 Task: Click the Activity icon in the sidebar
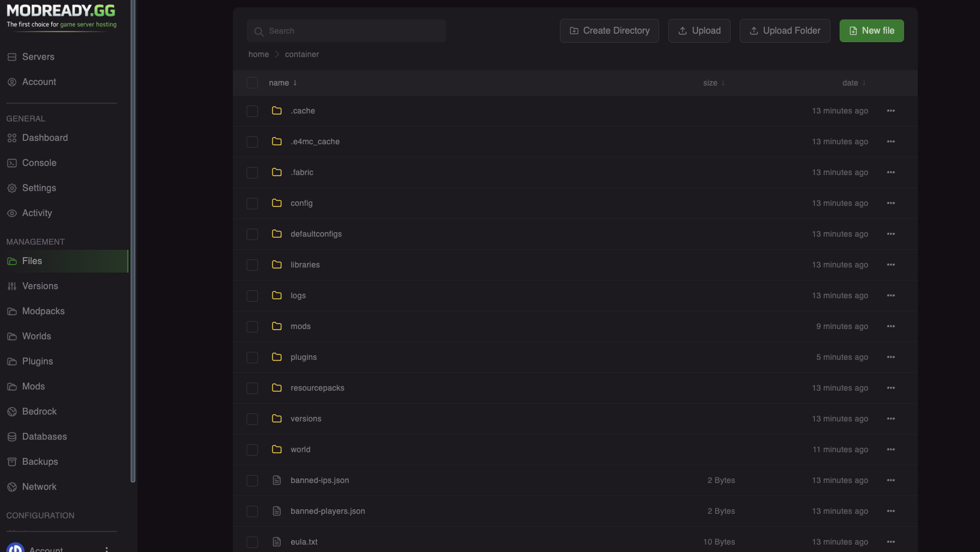(11, 213)
